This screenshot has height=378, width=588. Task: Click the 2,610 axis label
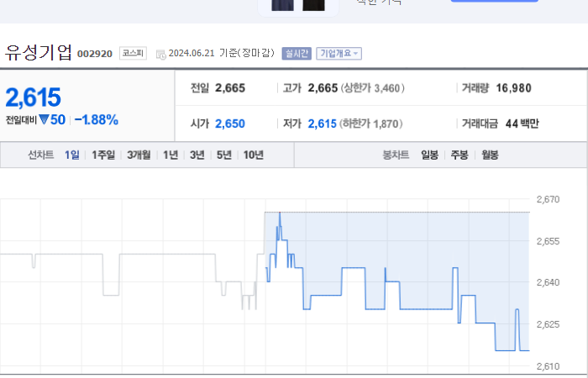click(548, 366)
